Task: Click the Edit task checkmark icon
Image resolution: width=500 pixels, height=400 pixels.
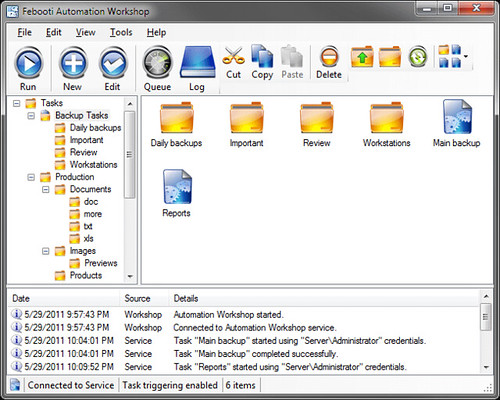Action: [113, 63]
